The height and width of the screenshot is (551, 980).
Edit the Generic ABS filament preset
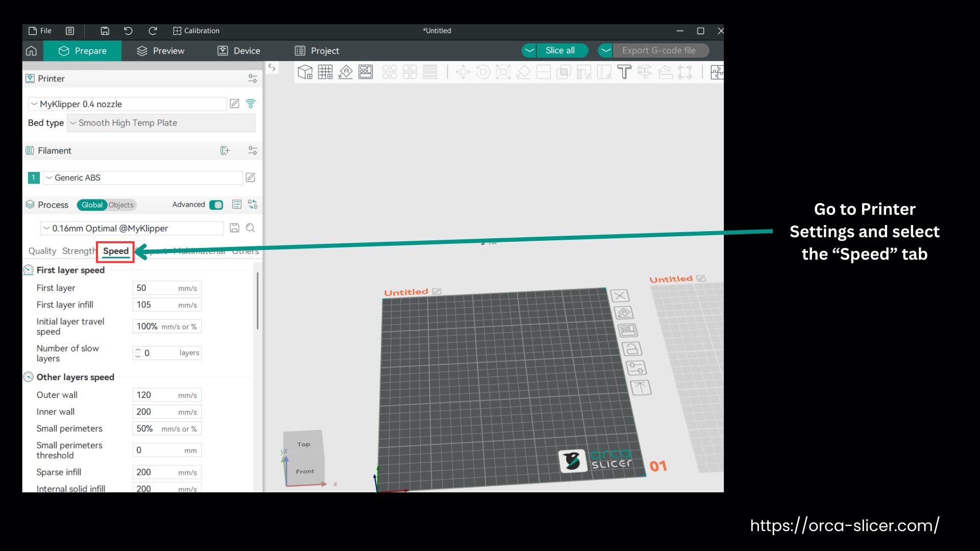tap(251, 178)
